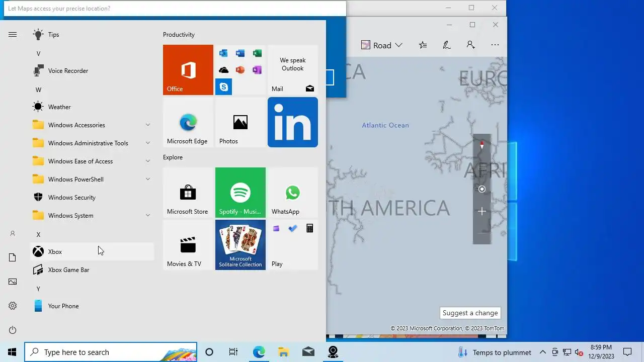This screenshot has width=644, height=362.
Task: Expand Windows Accessories folder
Action: pos(92,125)
